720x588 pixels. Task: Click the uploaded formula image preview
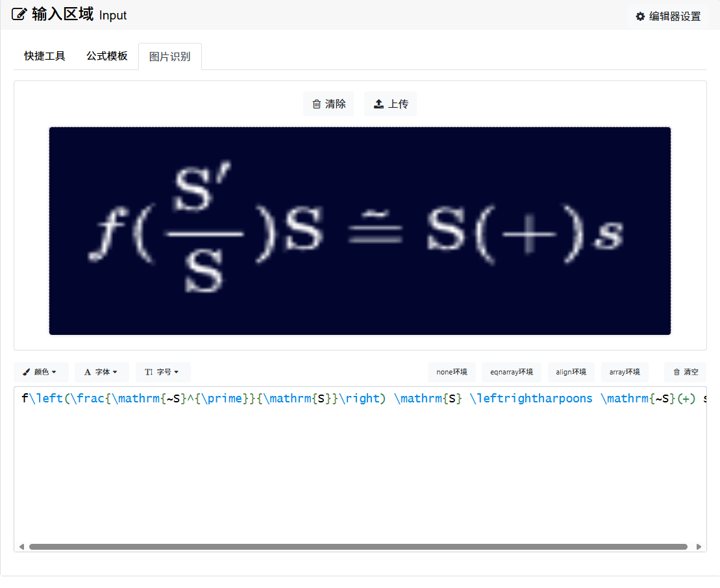[x=360, y=231]
